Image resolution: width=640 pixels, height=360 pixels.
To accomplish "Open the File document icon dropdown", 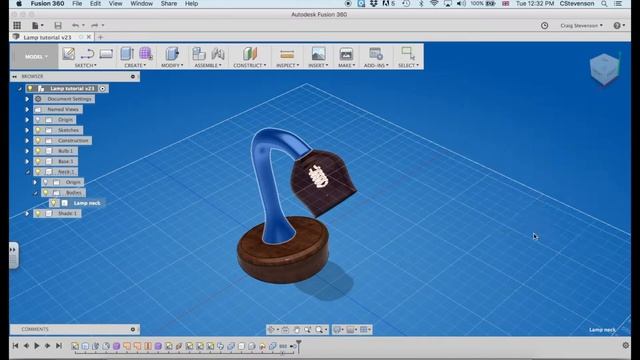I will click(x=38, y=25).
